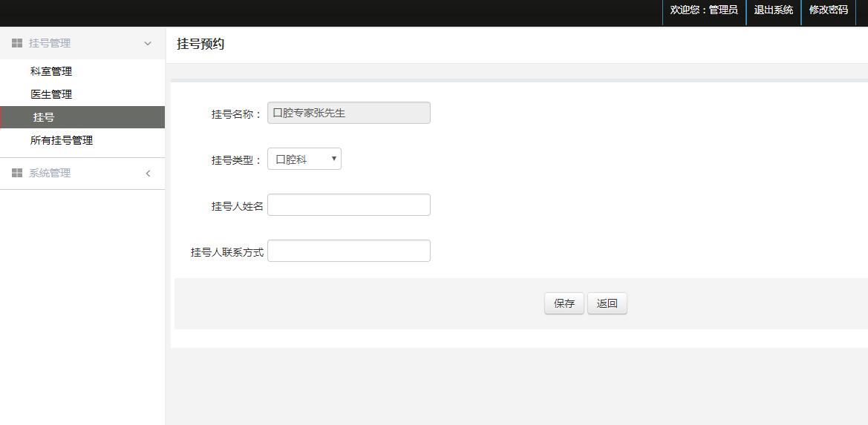Image resolution: width=868 pixels, height=425 pixels.
Task: Select the 挂号 sidebar item
Action: pyautogui.click(x=82, y=117)
